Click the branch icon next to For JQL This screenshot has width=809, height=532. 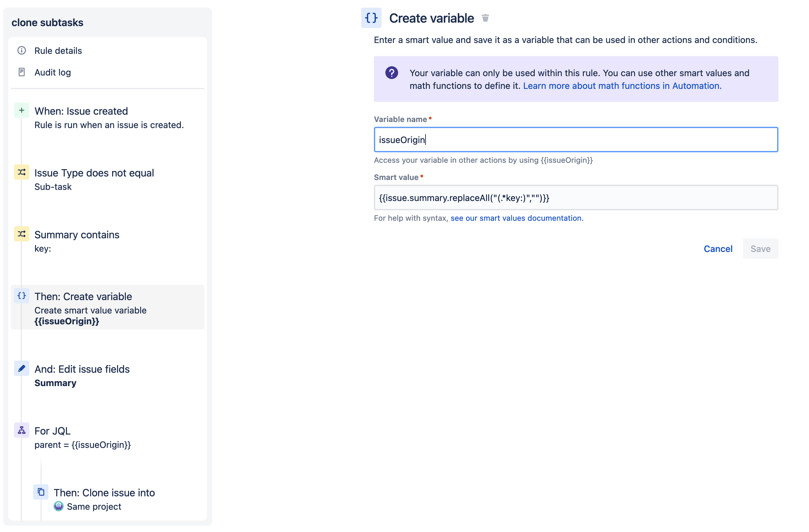[21, 430]
